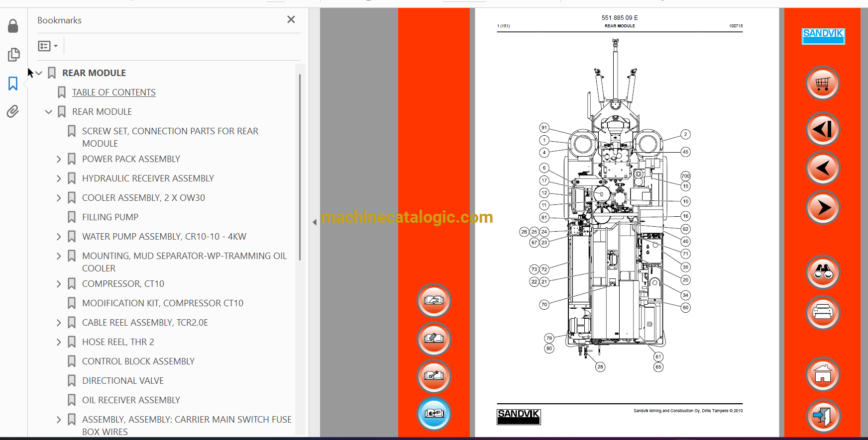Open the COOLER ASSEMBLY, 2 X OW30 label
The height and width of the screenshot is (440, 868).
coord(143,198)
